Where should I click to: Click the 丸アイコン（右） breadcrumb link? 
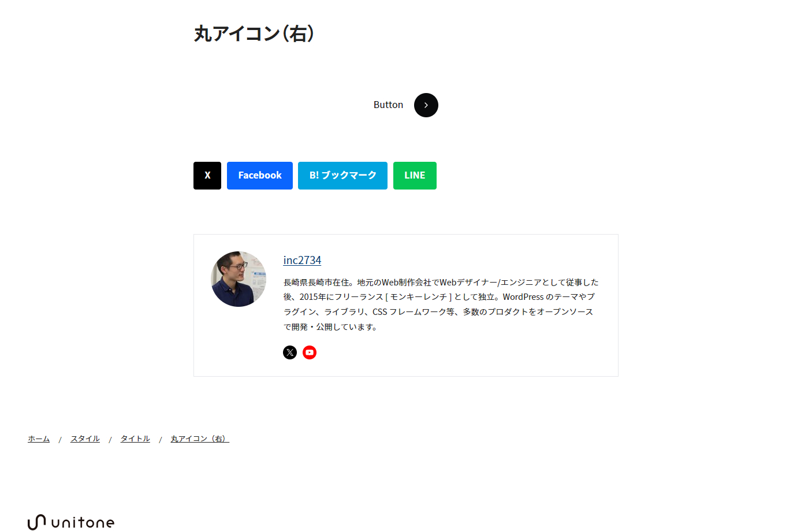click(x=200, y=439)
